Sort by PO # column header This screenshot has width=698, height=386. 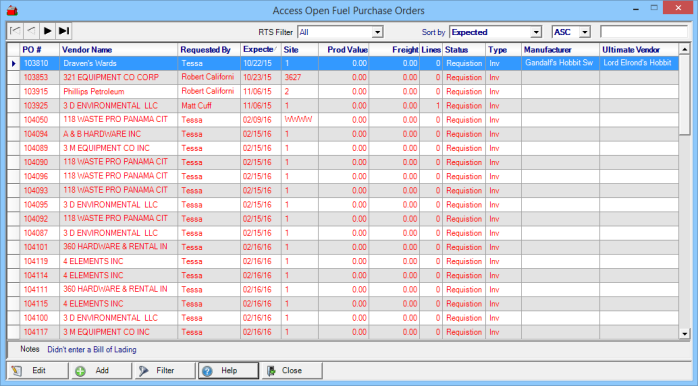coord(39,49)
